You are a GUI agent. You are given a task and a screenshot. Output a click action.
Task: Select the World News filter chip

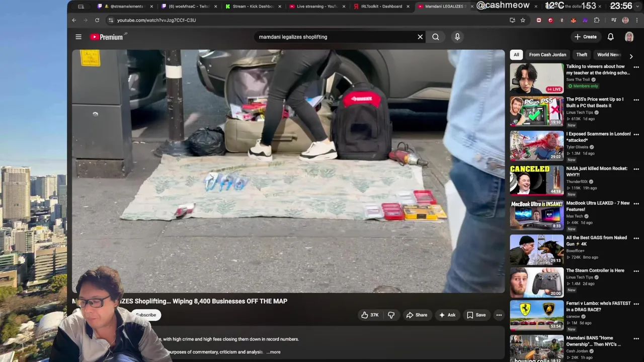click(609, 55)
